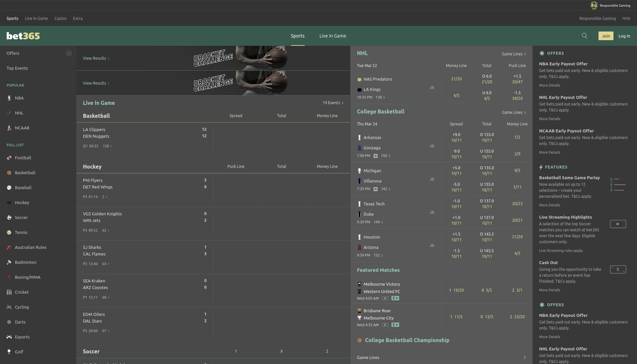637x364 pixels.
Task: Expand College Basketball Game Lines chevron
Action: (525, 112)
